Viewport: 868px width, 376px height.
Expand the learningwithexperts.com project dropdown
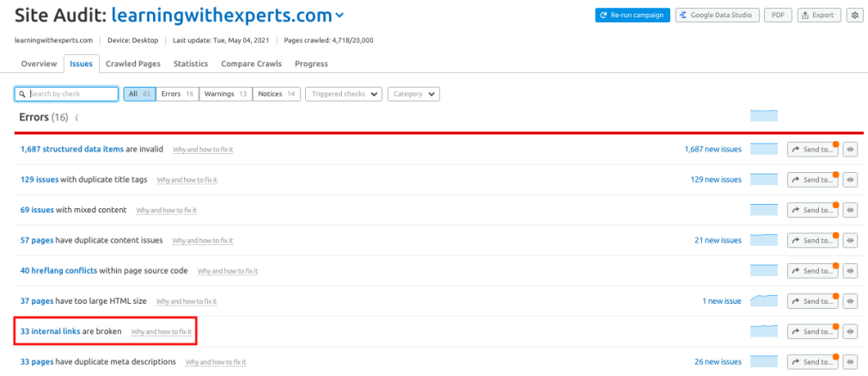(x=339, y=16)
